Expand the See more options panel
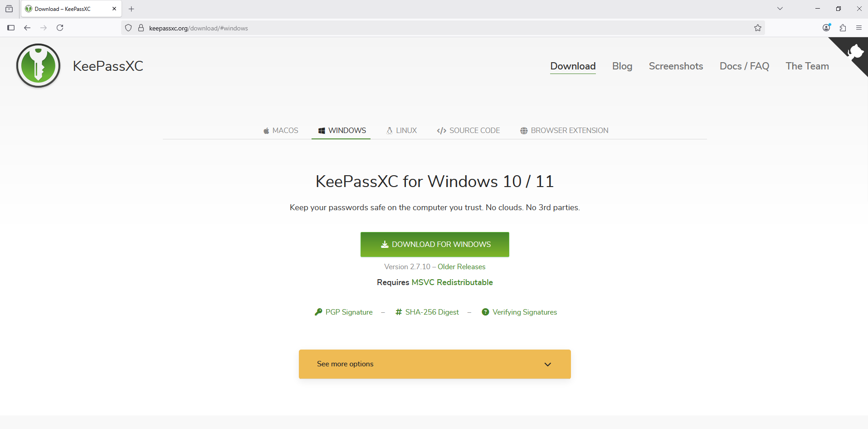 [435, 364]
